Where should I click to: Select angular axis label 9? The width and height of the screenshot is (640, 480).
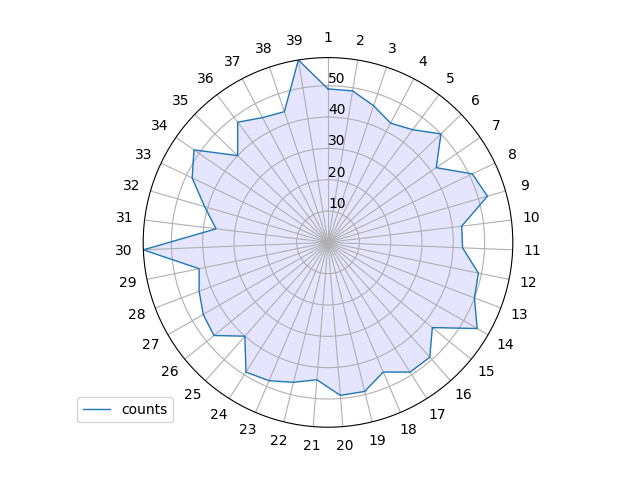525,185
